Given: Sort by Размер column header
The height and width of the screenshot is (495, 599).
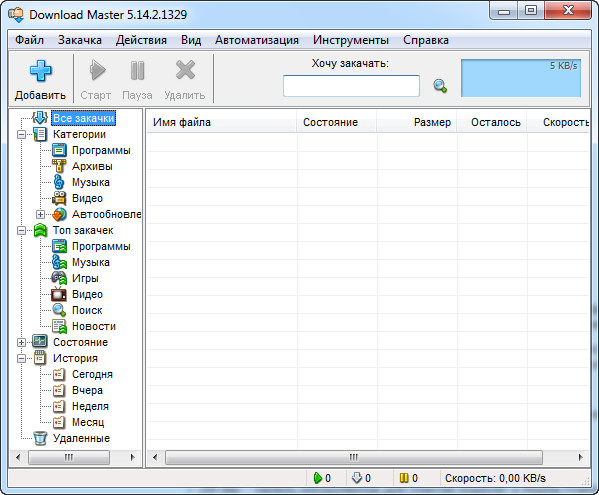Looking at the screenshot, I should coord(417,122).
